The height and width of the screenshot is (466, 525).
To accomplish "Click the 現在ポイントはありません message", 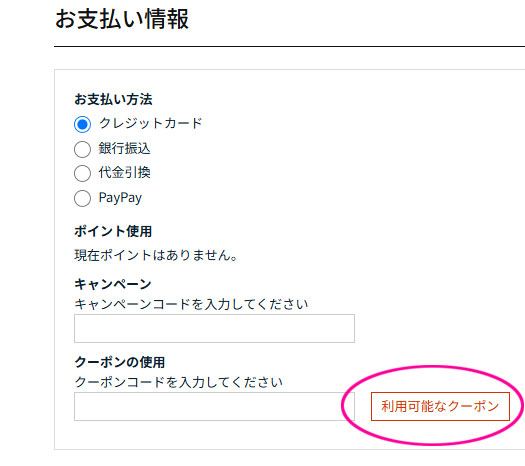I will point(156,255).
